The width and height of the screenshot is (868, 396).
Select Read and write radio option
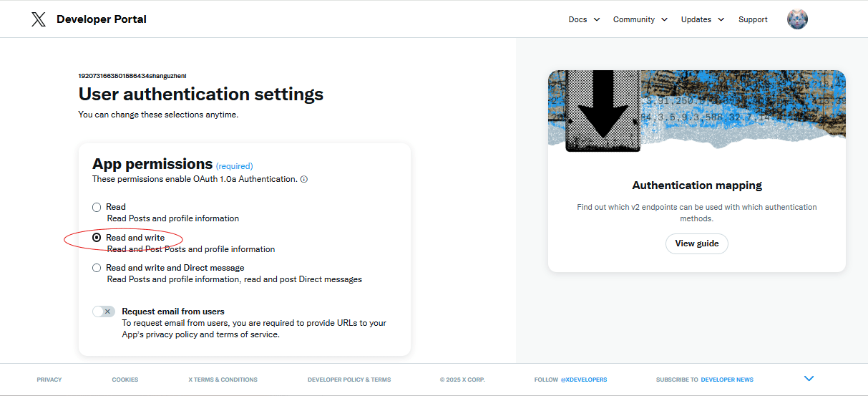click(97, 238)
